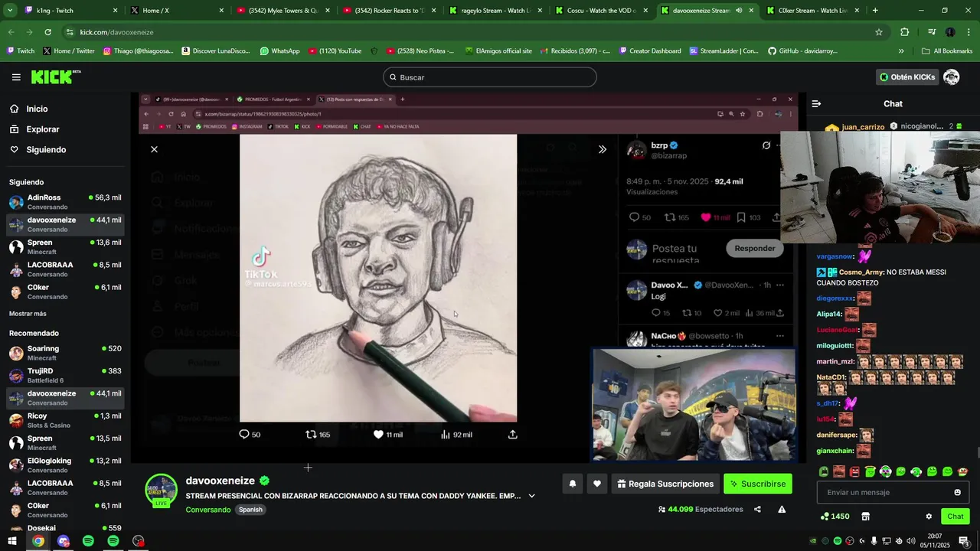Expand Mostrar más in Siguiendo list
Viewport: 980px width, 551px height.
pyautogui.click(x=28, y=314)
